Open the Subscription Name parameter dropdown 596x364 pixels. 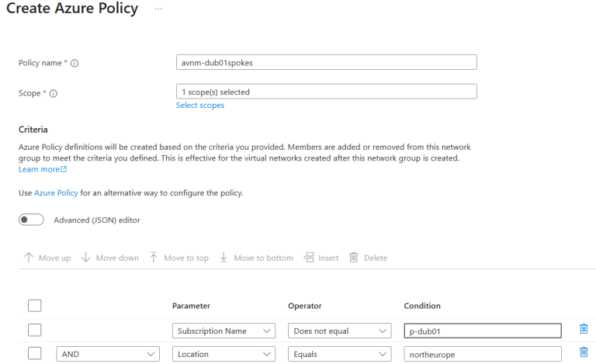click(x=223, y=331)
